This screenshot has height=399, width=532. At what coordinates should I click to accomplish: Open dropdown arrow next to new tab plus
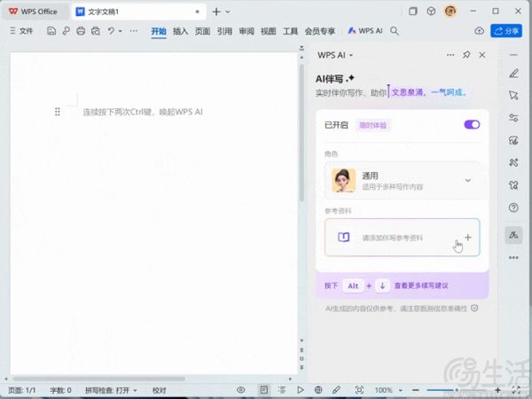coord(228,12)
